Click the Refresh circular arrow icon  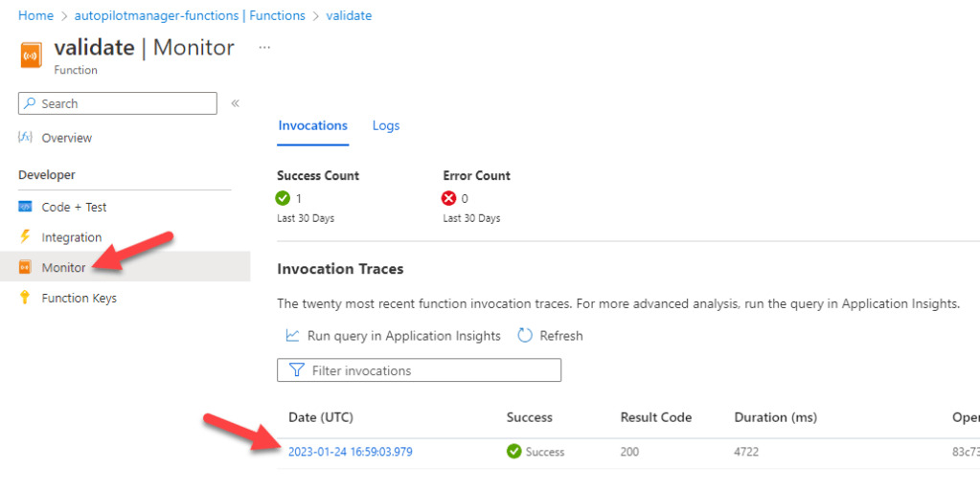point(525,336)
